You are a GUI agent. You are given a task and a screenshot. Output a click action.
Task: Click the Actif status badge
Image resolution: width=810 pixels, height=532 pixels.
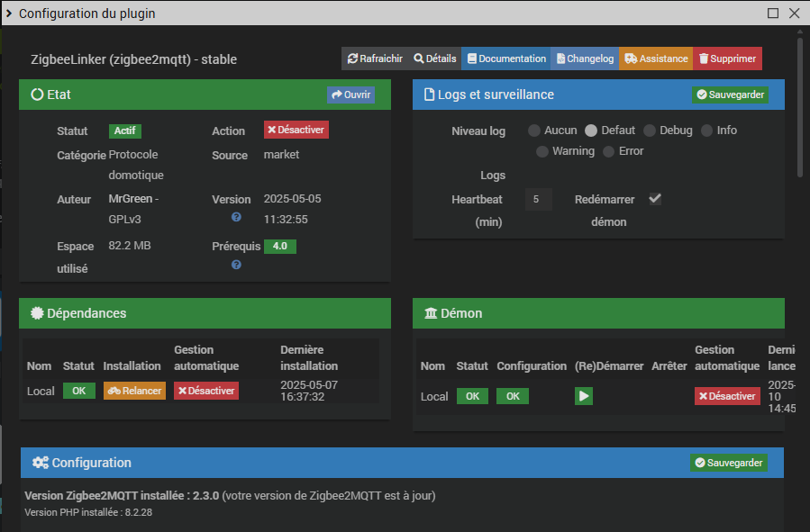pos(125,131)
